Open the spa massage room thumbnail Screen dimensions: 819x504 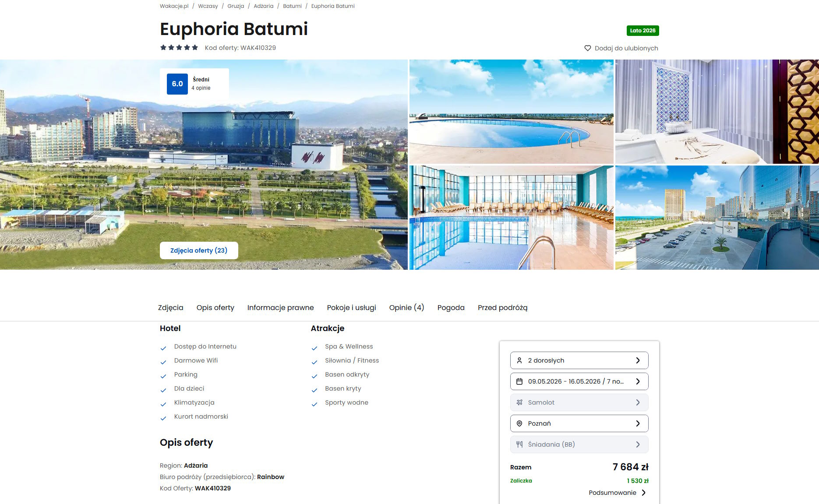(x=717, y=112)
